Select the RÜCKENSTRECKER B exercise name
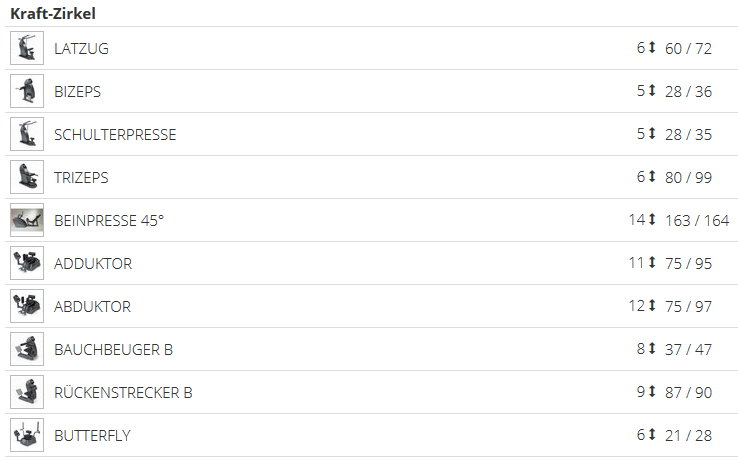The width and height of the screenshot is (738, 461). coord(123,392)
